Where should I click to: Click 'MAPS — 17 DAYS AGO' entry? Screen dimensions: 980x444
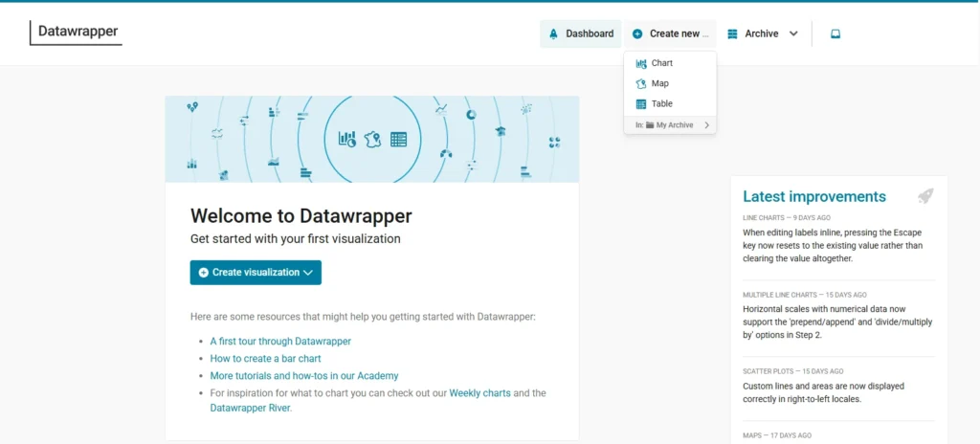coord(777,435)
